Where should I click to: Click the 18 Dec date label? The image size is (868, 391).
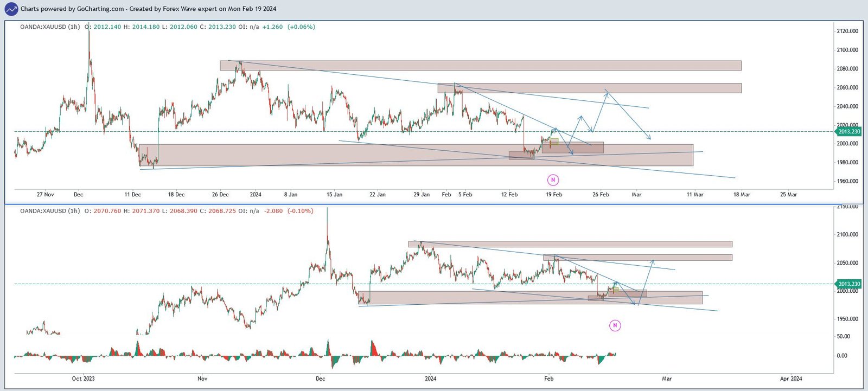(x=176, y=195)
